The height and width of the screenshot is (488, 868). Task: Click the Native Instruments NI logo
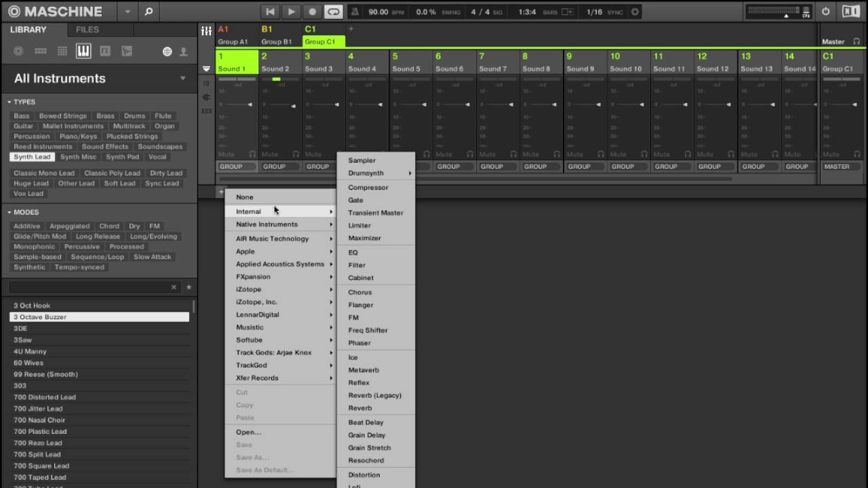[850, 12]
